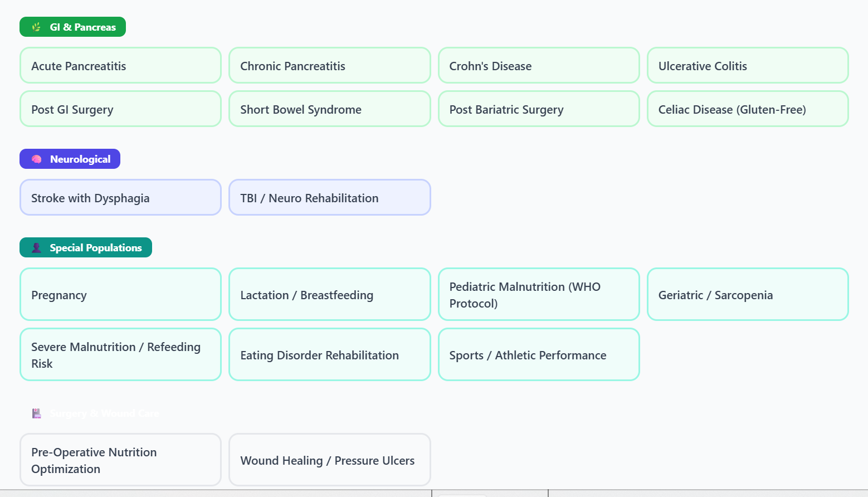Pick the Geriatric / Sarcopenia condition
Image resolution: width=868 pixels, height=497 pixels.
[x=747, y=295]
